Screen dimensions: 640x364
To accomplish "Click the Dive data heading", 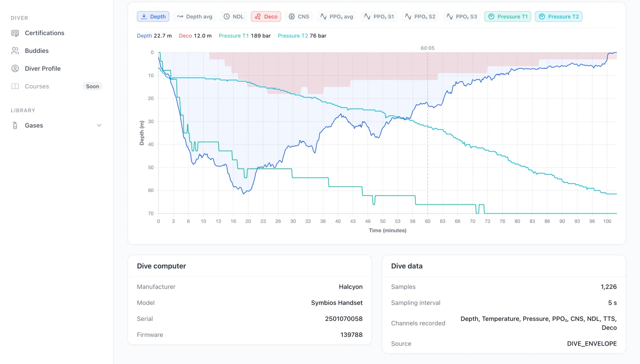I will [x=407, y=266].
